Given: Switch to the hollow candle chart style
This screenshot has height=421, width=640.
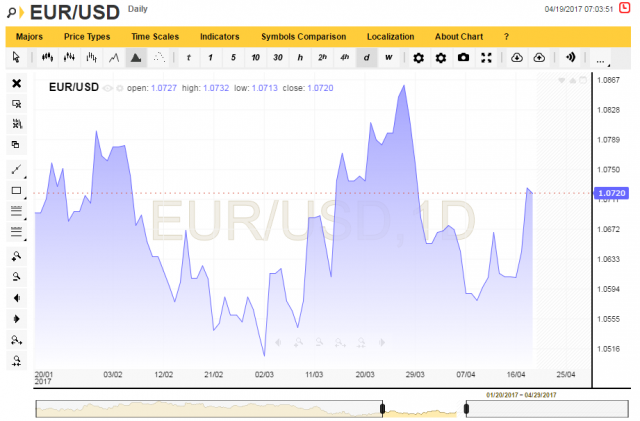Looking at the screenshot, I should pyautogui.click(x=69, y=58).
